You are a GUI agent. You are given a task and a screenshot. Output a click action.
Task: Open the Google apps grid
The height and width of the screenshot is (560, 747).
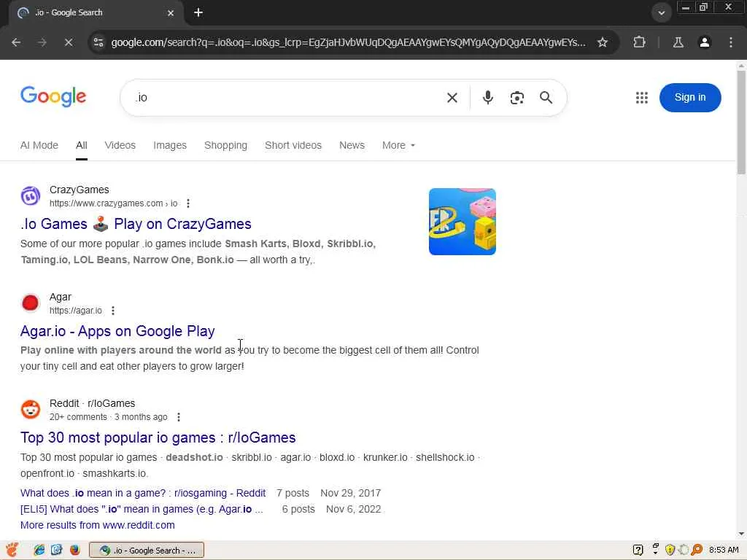[642, 98]
